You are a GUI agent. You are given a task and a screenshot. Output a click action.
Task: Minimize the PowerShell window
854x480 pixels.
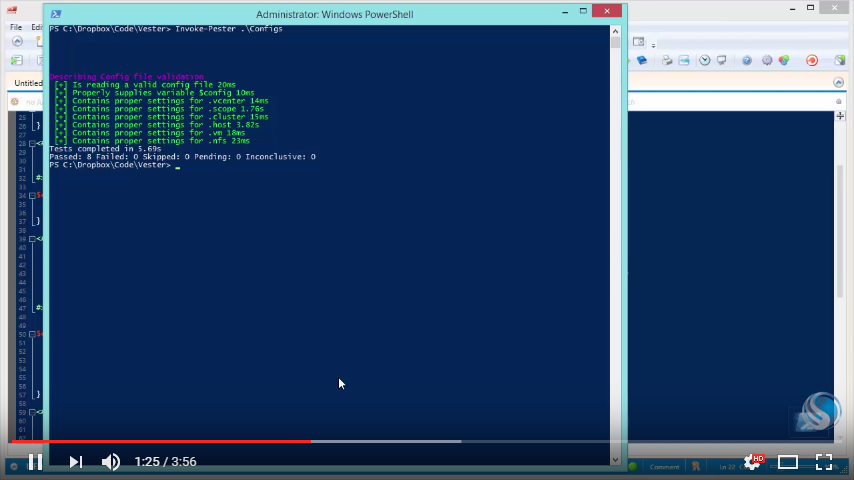tap(565, 11)
